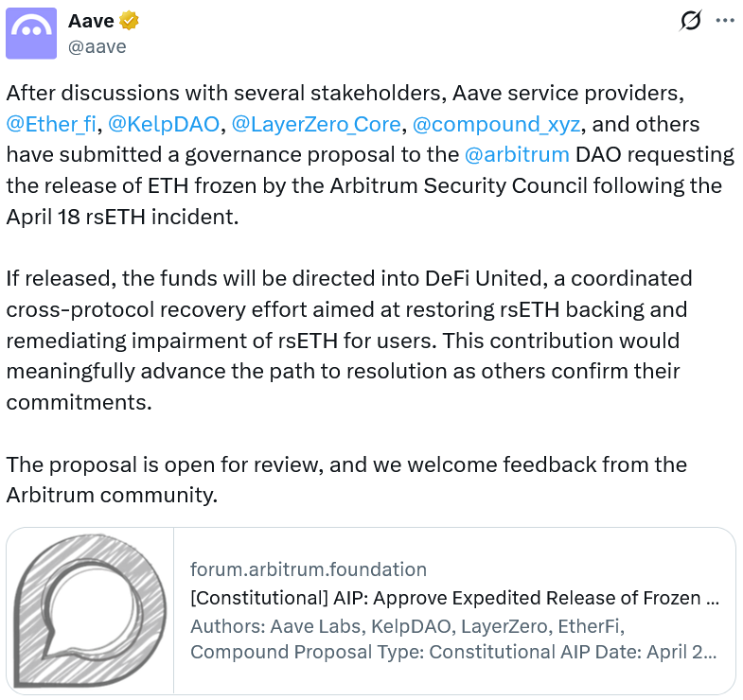Screen dimensions: 743x700
Task: Click the gold verified badge beside Aave
Action: pos(130,20)
